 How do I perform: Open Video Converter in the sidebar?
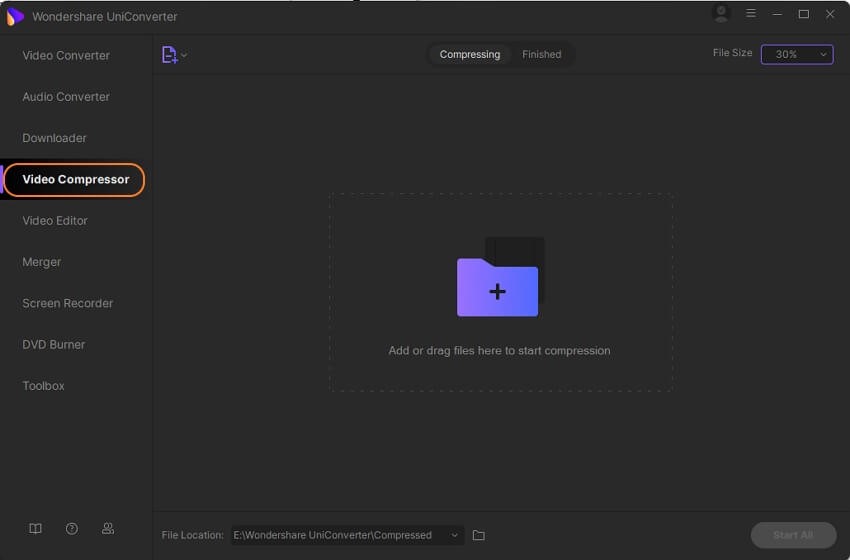[x=66, y=55]
